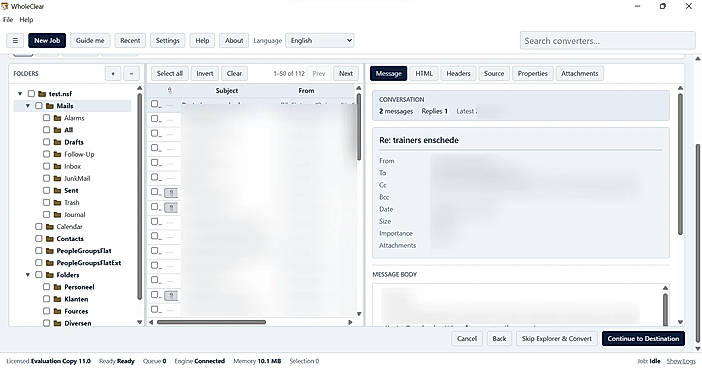Click the Personeel folder icon
Viewport: 702px width, 368px height.
[x=57, y=287]
